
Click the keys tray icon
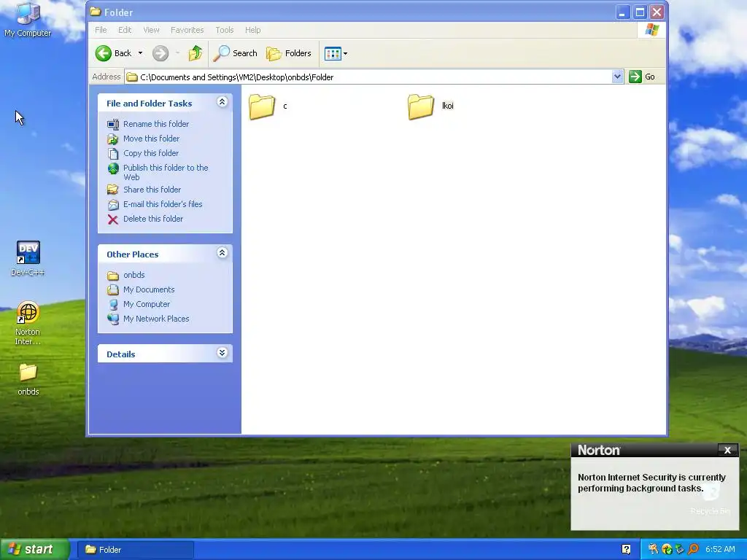click(653, 550)
